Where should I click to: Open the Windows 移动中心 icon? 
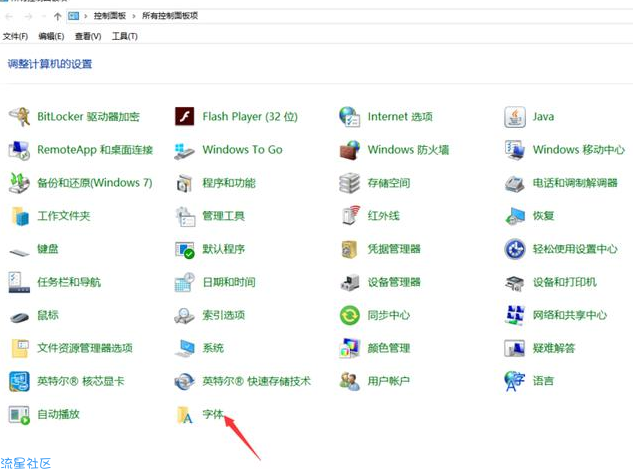[515, 150]
